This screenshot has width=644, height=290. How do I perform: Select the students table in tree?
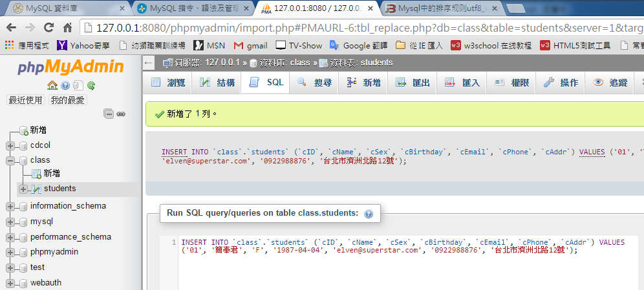[x=60, y=189]
